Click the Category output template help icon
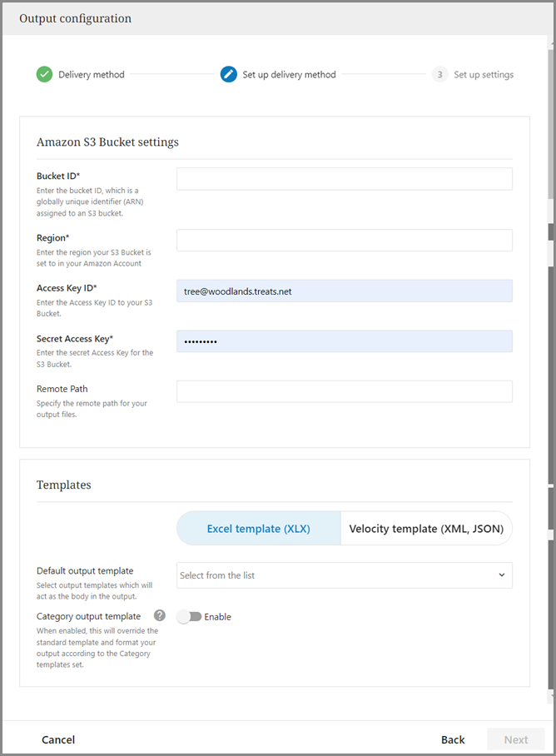The image size is (556, 756). pos(160,616)
